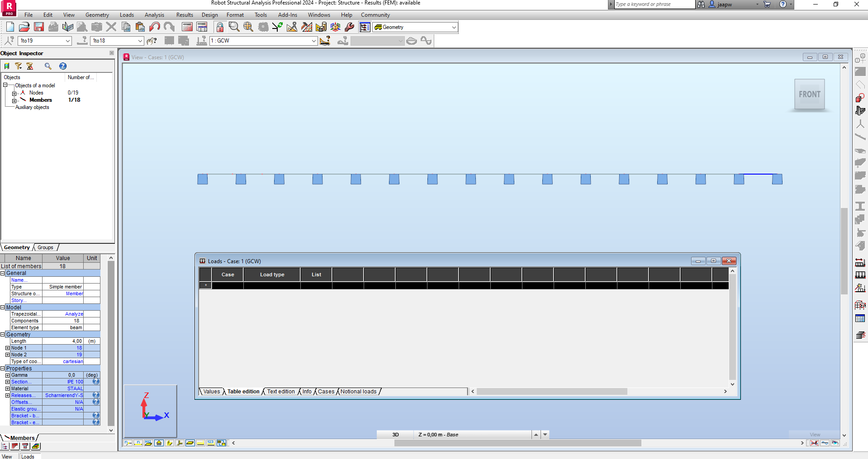Click the Releases value ScharnierendY-S
This screenshot has height=459, width=868.
(64, 395)
